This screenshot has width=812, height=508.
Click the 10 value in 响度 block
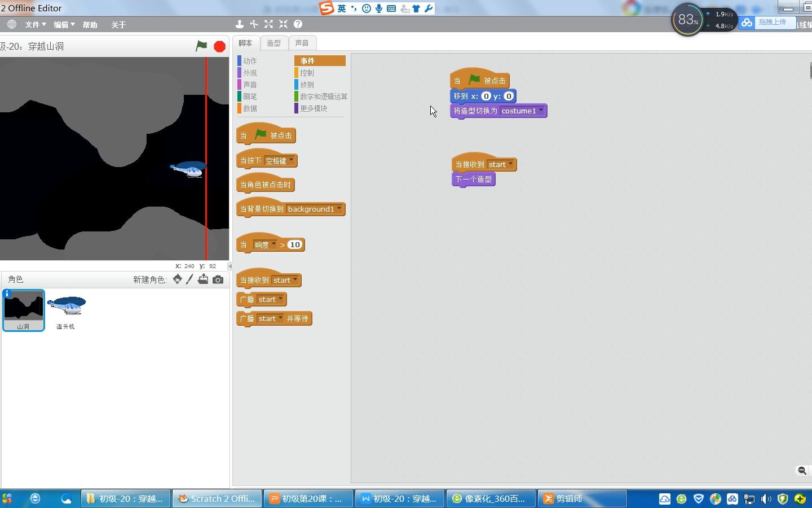pyautogui.click(x=295, y=244)
